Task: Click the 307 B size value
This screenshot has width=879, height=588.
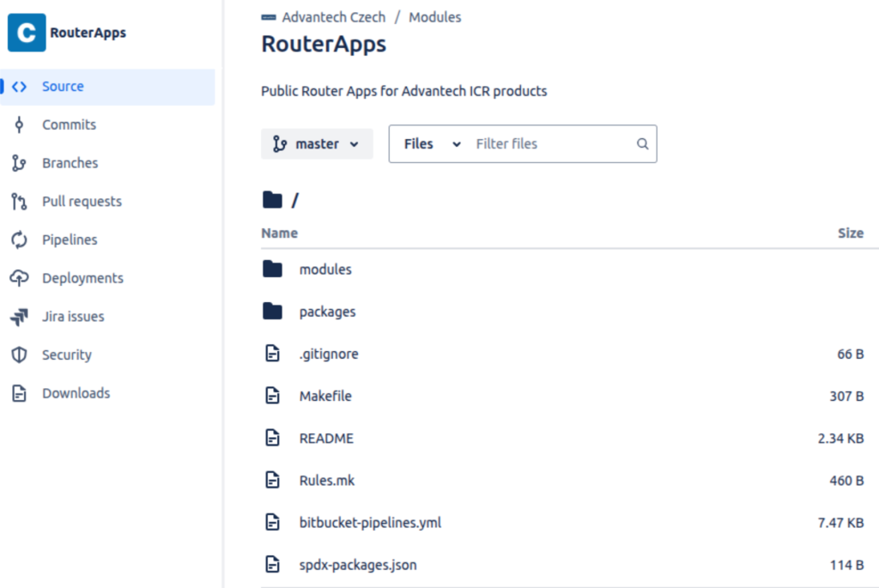Action: coord(846,396)
